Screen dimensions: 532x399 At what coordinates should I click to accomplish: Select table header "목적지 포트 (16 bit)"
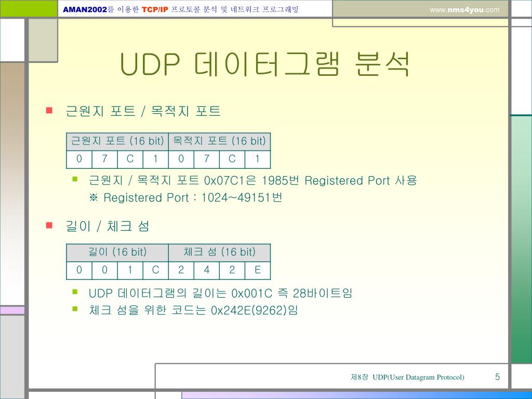click(220, 141)
